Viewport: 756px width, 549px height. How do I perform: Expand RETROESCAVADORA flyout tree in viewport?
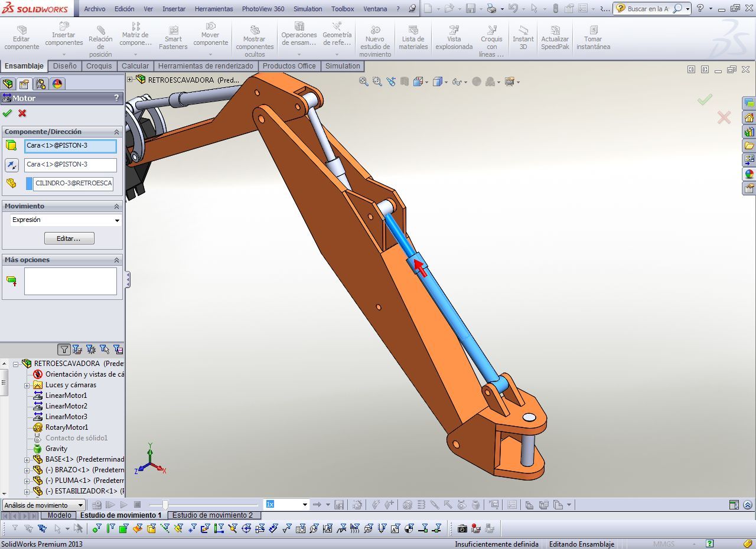click(x=130, y=79)
